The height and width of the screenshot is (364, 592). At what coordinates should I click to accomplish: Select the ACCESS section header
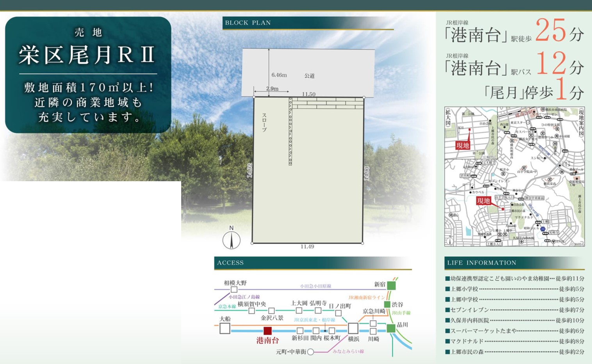click(x=230, y=263)
